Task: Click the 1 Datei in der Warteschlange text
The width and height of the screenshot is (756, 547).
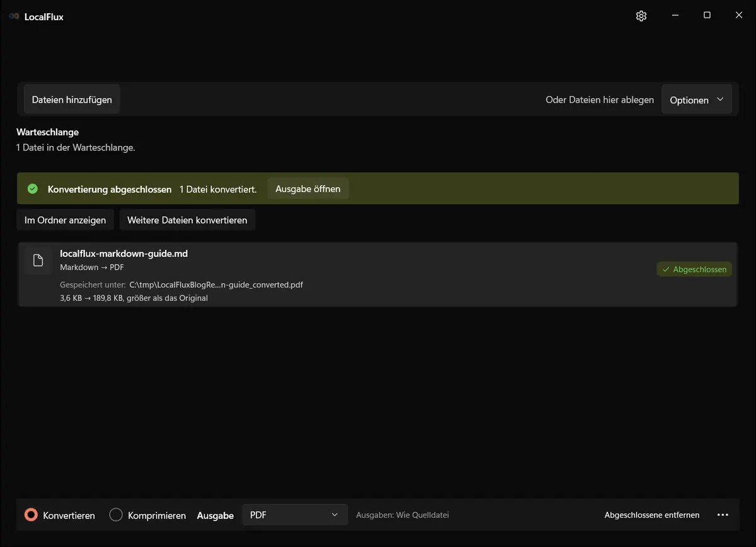Action: tap(76, 148)
